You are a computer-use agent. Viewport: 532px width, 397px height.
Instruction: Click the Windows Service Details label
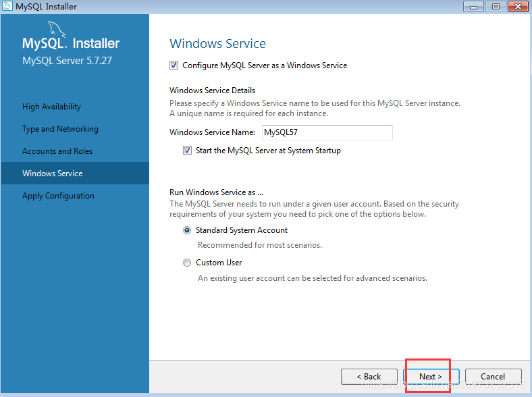coord(213,90)
